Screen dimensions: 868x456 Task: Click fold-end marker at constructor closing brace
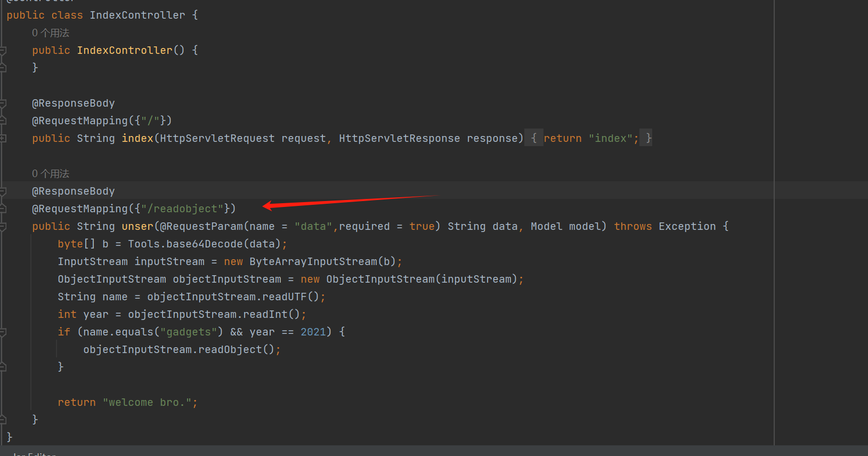(3, 68)
